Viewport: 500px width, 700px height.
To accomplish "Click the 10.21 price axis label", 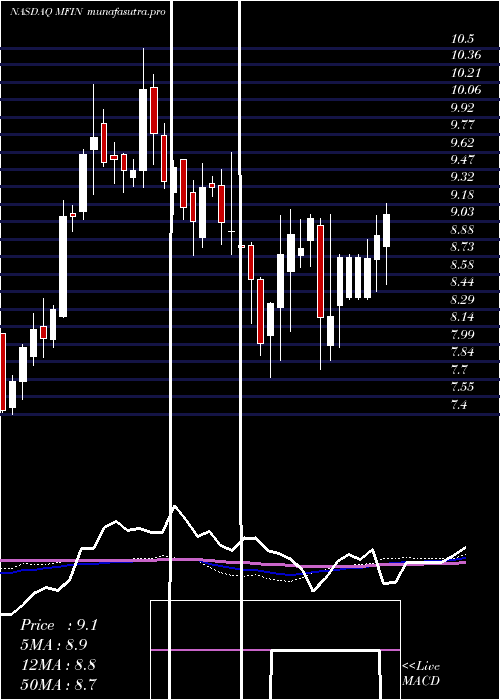I will coord(466,73).
